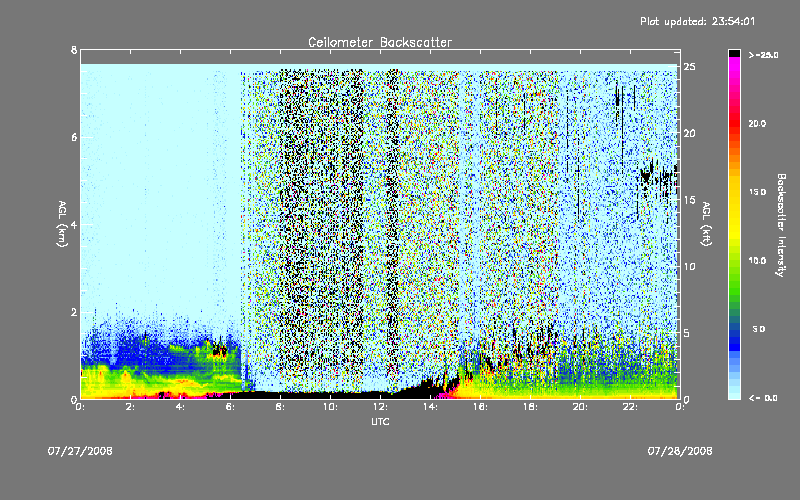Click the '25' kft tick on the right axis
The height and width of the screenshot is (500, 800).
[689, 67]
